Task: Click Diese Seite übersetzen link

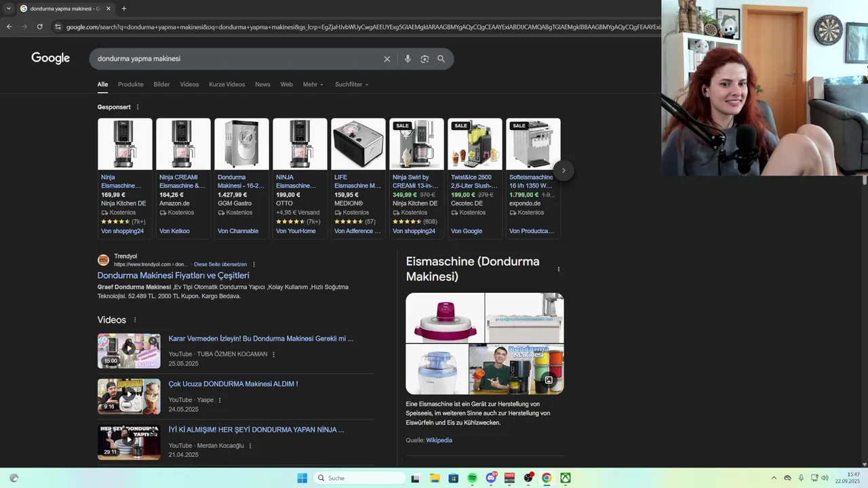Action: tap(220, 264)
